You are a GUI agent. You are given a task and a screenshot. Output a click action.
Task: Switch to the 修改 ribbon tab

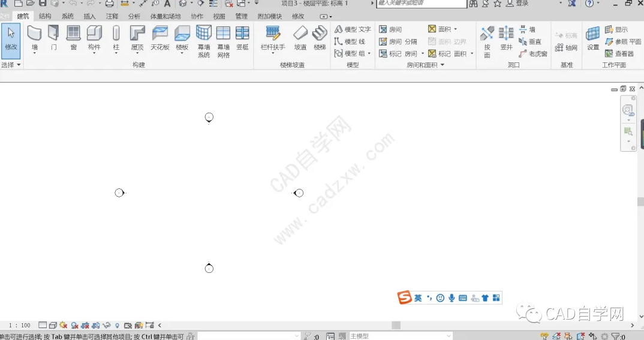coord(298,16)
